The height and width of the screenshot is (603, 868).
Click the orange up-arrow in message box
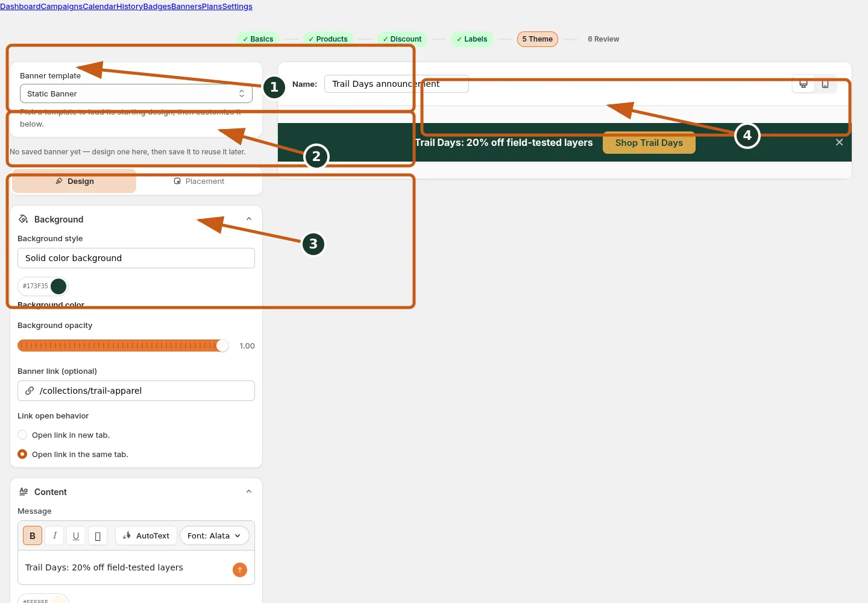click(240, 570)
